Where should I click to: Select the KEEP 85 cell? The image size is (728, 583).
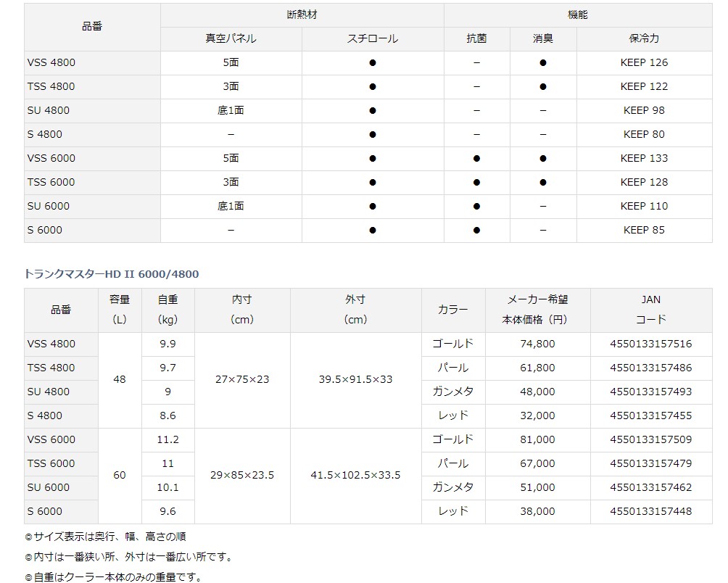pyautogui.click(x=645, y=231)
